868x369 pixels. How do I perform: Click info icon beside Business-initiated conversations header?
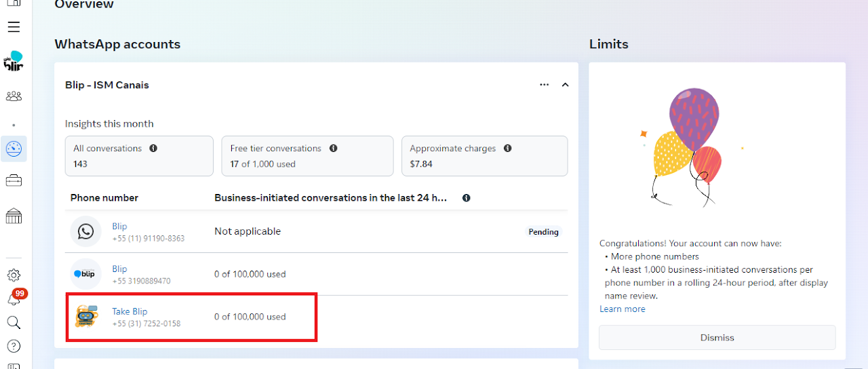[x=466, y=198]
